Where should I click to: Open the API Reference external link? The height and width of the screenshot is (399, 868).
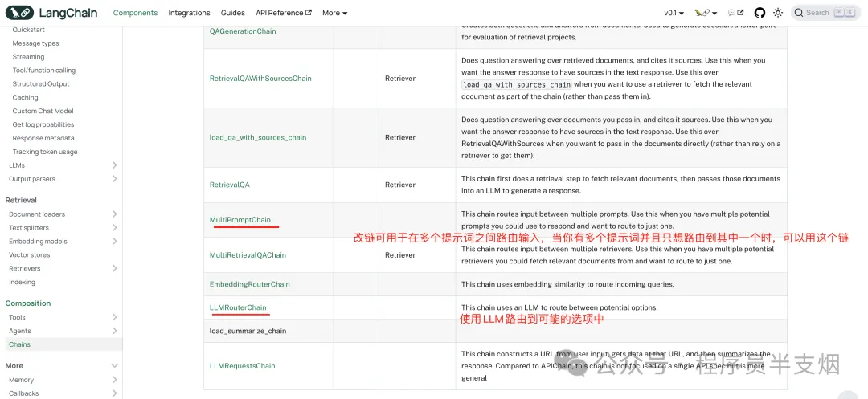coord(284,13)
